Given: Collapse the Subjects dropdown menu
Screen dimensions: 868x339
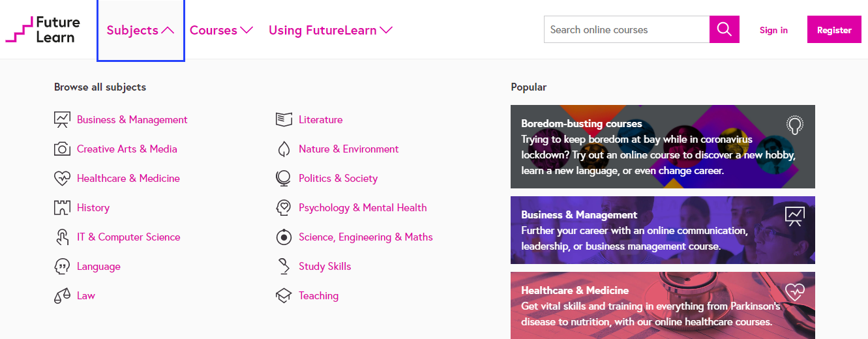Looking at the screenshot, I should tap(140, 31).
